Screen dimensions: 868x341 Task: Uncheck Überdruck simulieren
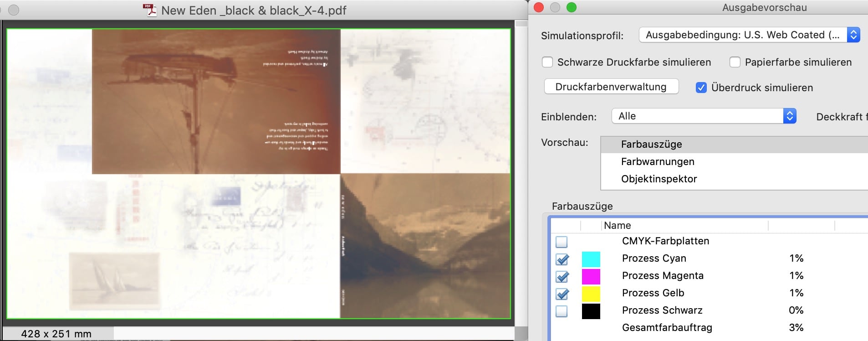click(701, 88)
